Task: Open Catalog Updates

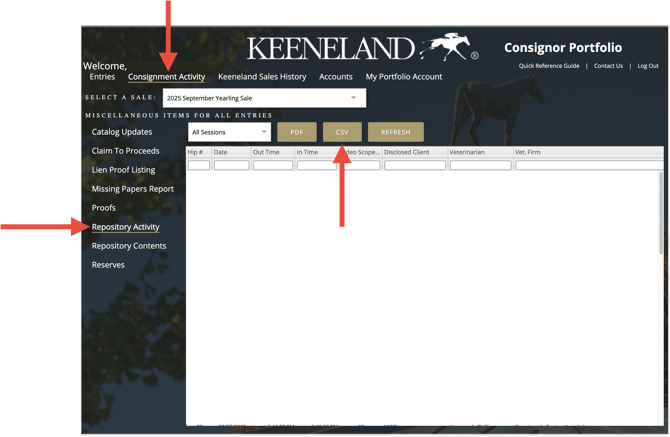Action: 122,132
